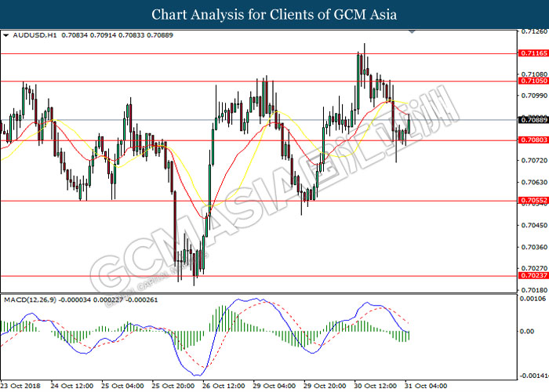Click the current price 0.70889 label
The image size is (549, 392).
click(x=533, y=120)
